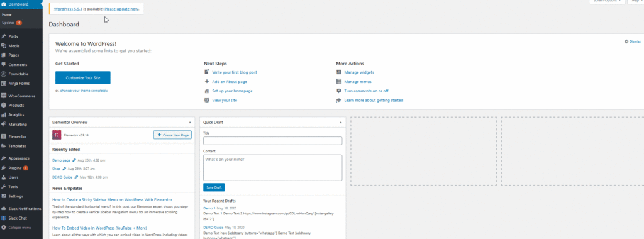Select the Plugins plug icon
Viewport: 644px width, 239px height.
[x=4, y=168]
